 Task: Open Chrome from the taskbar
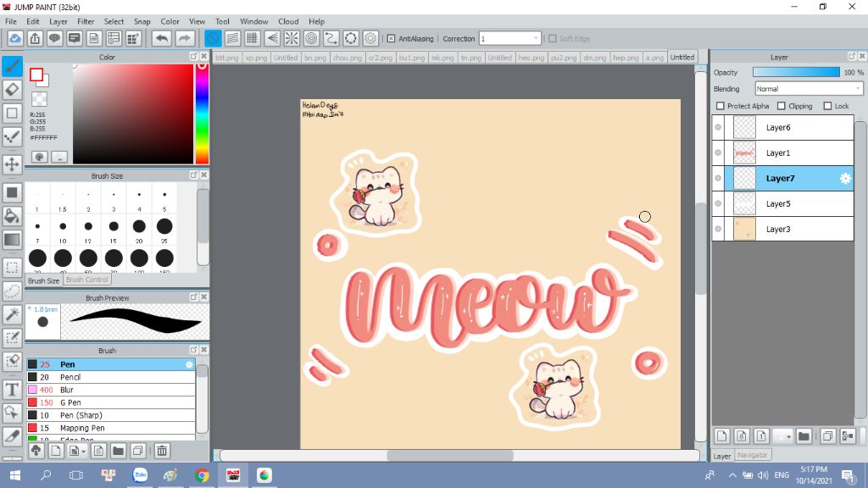point(202,475)
